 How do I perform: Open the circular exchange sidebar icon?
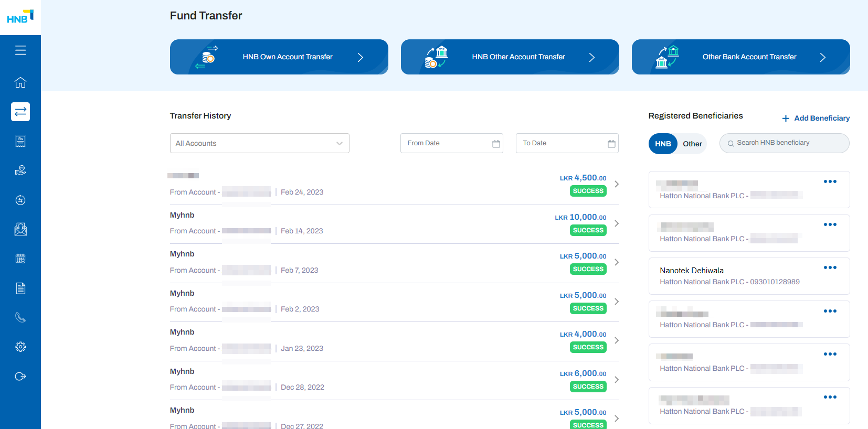point(20,200)
